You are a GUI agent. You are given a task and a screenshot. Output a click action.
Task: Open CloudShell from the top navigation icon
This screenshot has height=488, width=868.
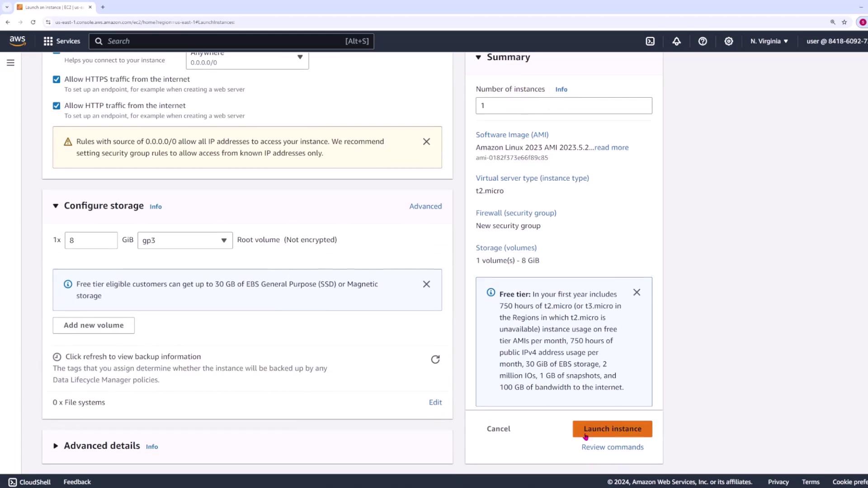pos(650,41)
